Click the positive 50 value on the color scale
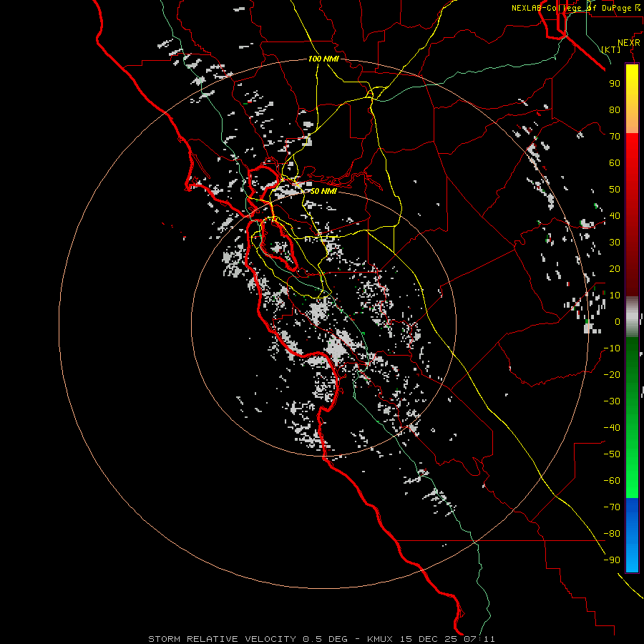 point(615,190)
